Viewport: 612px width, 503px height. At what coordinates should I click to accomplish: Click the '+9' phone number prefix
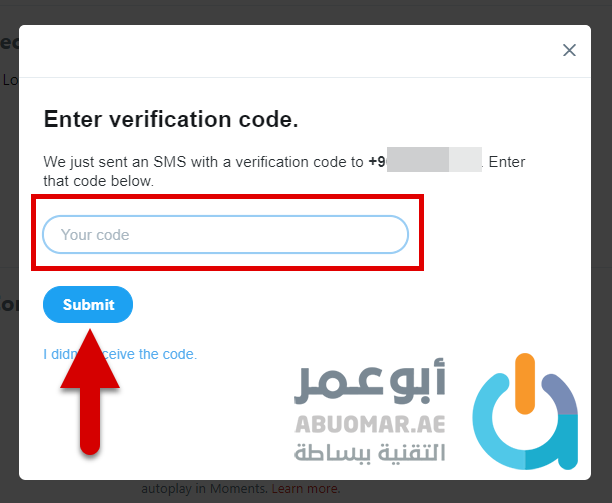pos(377,161)
